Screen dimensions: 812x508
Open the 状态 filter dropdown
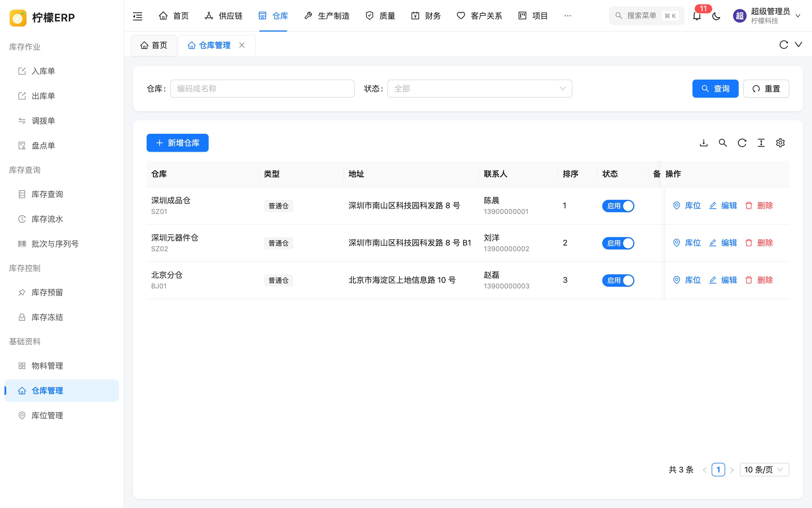coord(480,89)
